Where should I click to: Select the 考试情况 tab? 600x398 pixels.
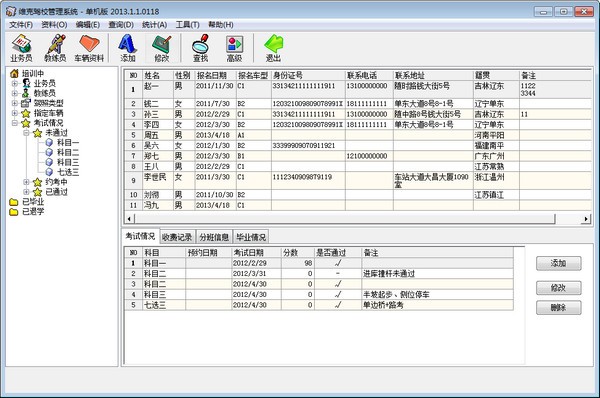140,236
